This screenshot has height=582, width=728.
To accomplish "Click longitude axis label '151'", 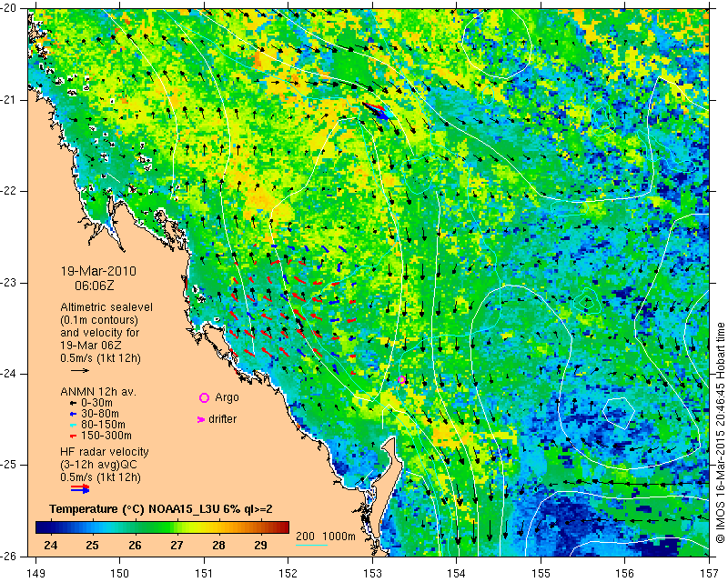I will [204, 573].
